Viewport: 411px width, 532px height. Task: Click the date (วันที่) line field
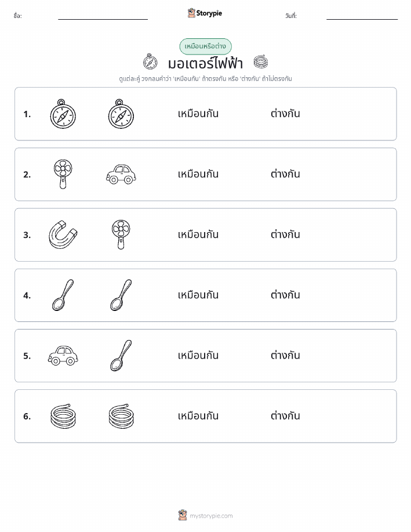pyautogui.click(x=362, y=16)
